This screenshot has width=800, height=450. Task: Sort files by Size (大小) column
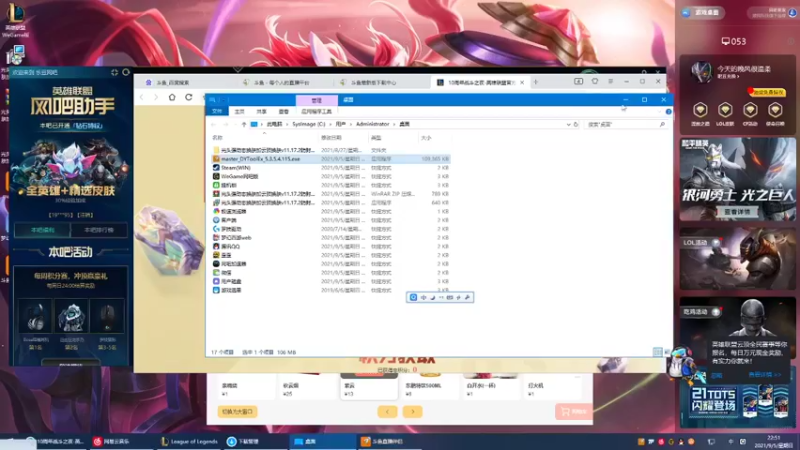[427, 138]
